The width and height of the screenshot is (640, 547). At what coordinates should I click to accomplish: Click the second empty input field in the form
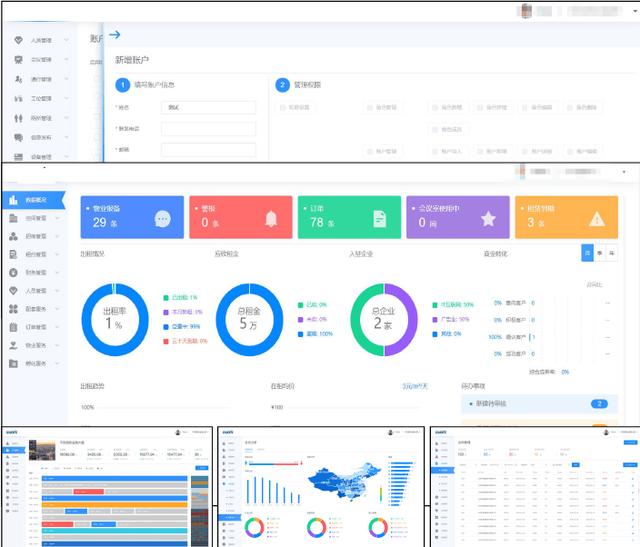[x=209, y=129]
